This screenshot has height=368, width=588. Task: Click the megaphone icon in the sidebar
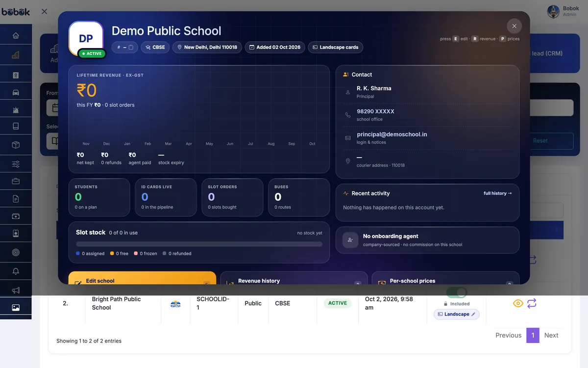point(16,290)
